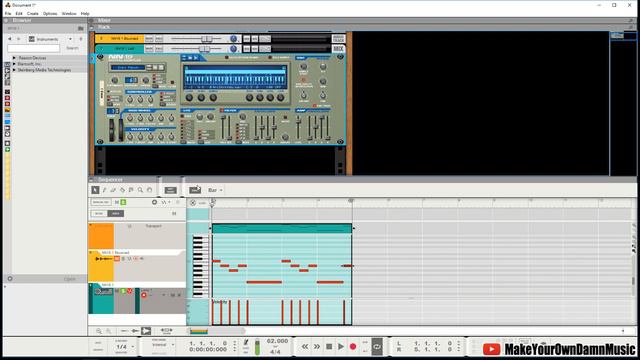
Task: Select the Hand tool in sequencer toolbar
Action: [x=149, y=190]
